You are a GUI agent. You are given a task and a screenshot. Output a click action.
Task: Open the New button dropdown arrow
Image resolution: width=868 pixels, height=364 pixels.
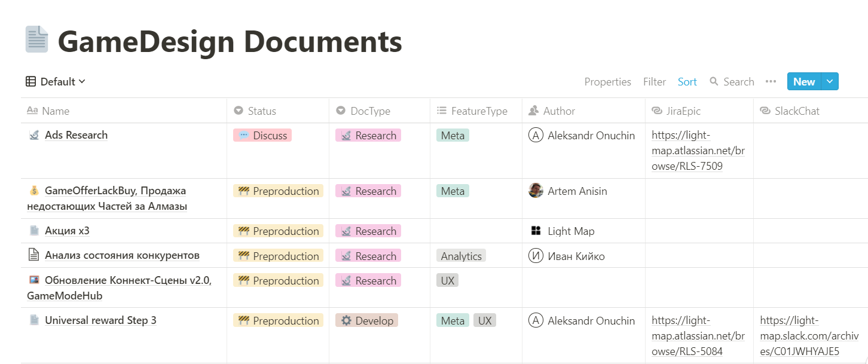(830, 82)
